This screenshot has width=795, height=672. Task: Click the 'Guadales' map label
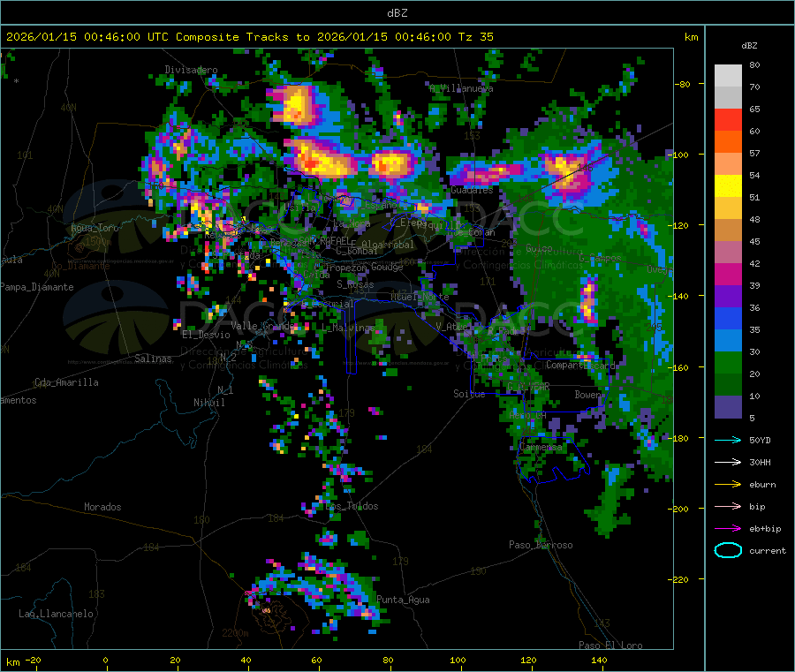click(x=472, y=190)
